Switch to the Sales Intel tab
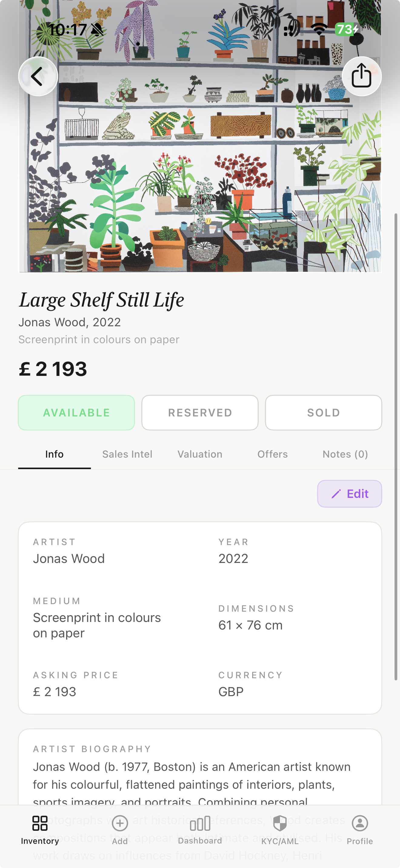This screenshot has height=868, width=400. coord(127,454)
